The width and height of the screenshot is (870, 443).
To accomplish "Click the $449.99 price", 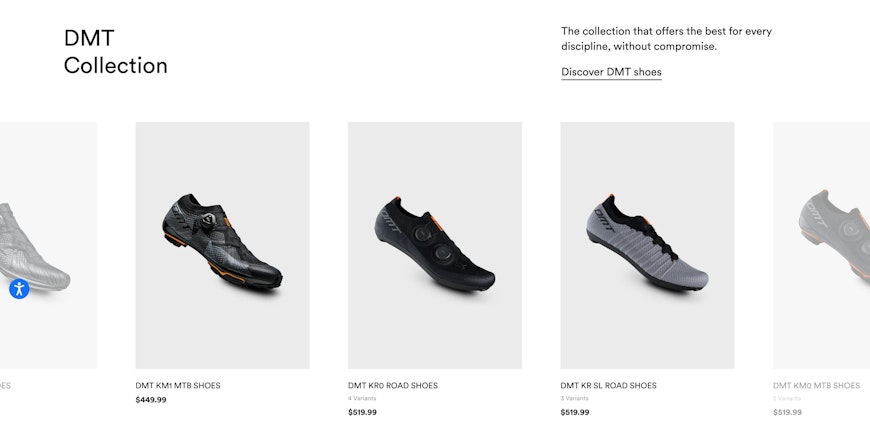I will (151, 400).
